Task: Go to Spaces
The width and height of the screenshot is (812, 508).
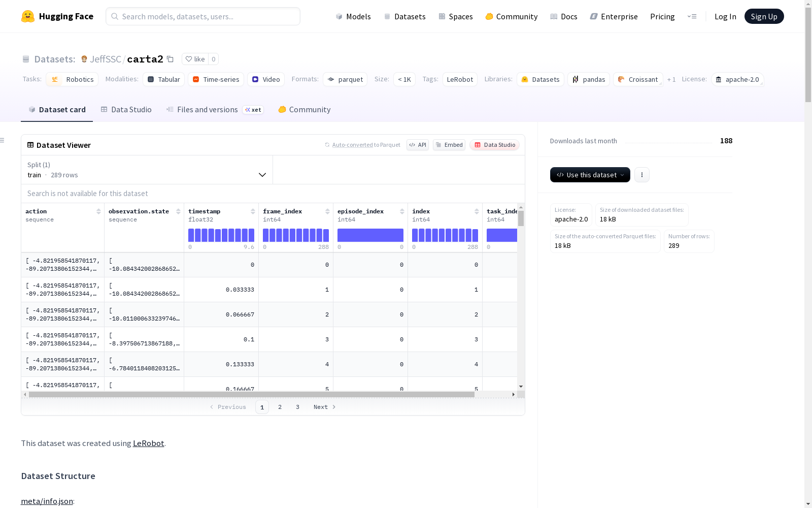Action: click(456, 16)
